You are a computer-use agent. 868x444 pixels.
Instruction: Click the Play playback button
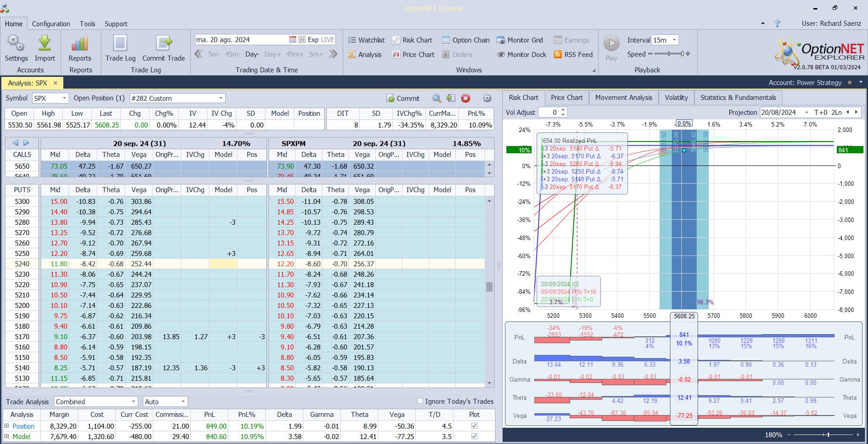[x=612, y=43]
